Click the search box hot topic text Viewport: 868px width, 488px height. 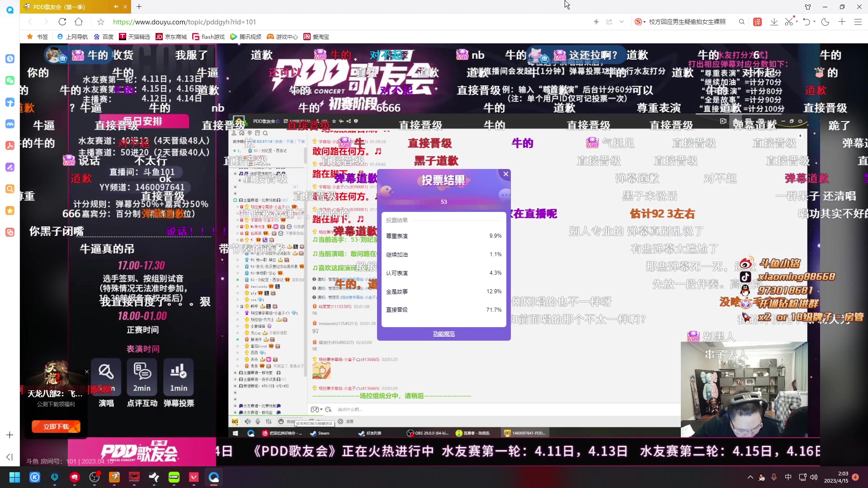687,22
